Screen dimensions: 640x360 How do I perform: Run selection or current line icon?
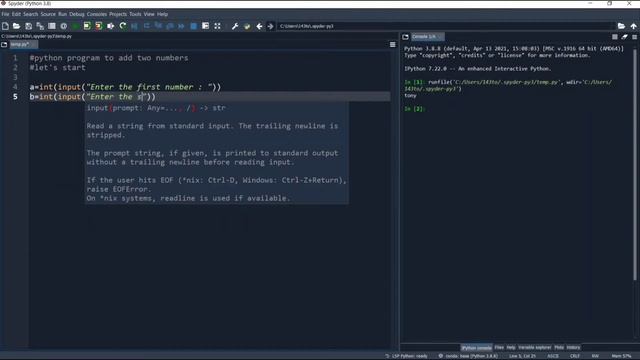[x=111, y=26]
